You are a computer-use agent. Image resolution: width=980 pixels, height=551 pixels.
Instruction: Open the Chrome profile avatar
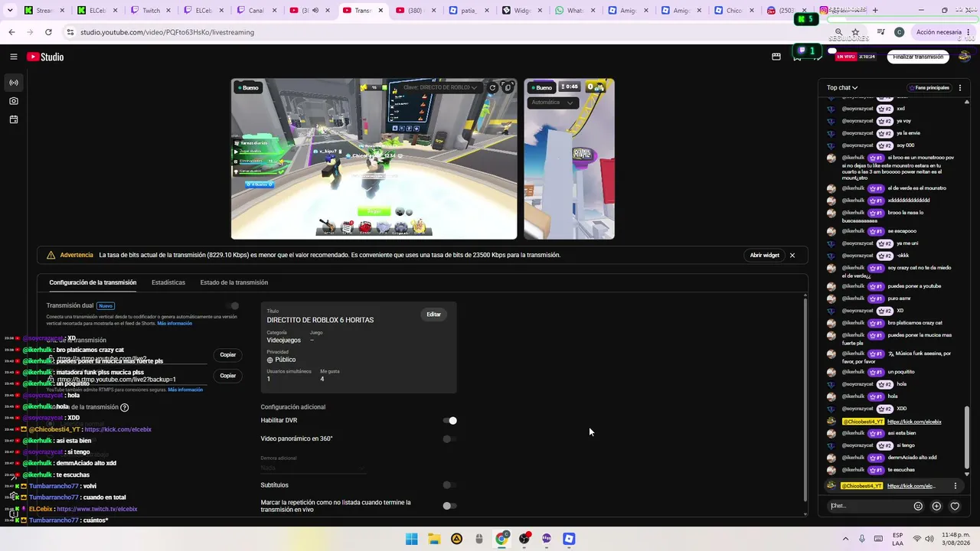click(899, 32)
